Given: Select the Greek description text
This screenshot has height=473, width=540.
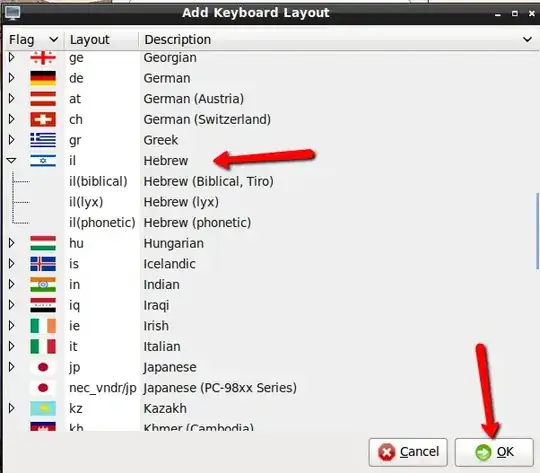Looking at the screenshot, I should (161, 140).
